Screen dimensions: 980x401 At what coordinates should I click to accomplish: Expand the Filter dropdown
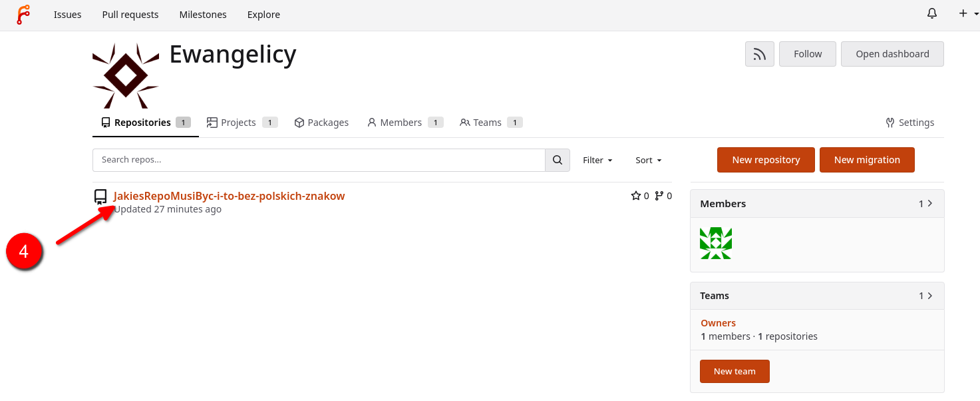point(597,160)
